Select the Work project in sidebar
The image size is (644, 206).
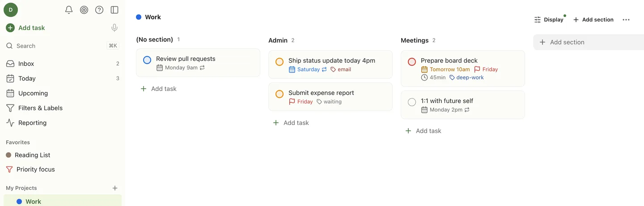pyautogui.click(x=63, y=201)
